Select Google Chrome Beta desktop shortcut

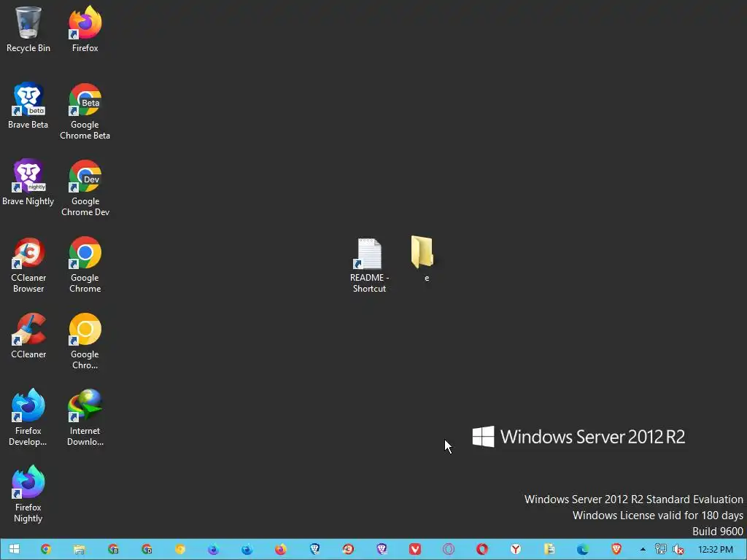85,111
